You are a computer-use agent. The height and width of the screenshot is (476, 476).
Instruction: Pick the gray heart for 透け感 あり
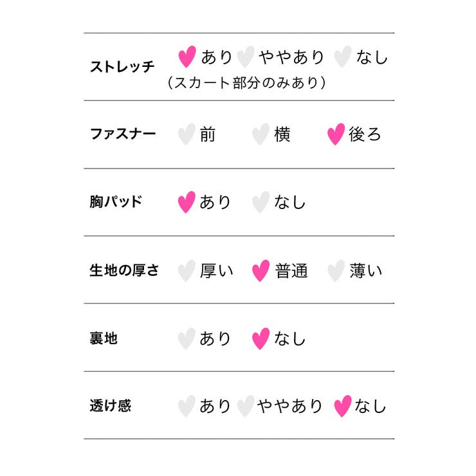coord(187,406)
